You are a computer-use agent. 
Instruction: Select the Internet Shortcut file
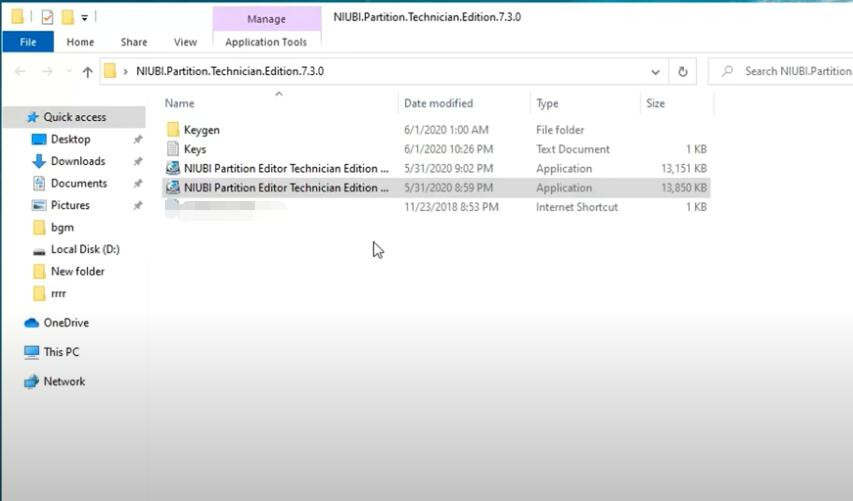click(436, 207)
